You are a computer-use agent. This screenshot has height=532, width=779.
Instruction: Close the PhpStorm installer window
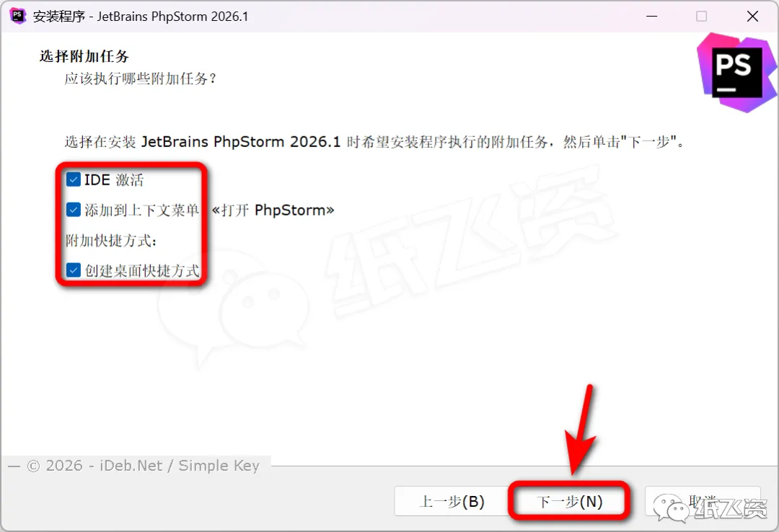coord(752,17)
